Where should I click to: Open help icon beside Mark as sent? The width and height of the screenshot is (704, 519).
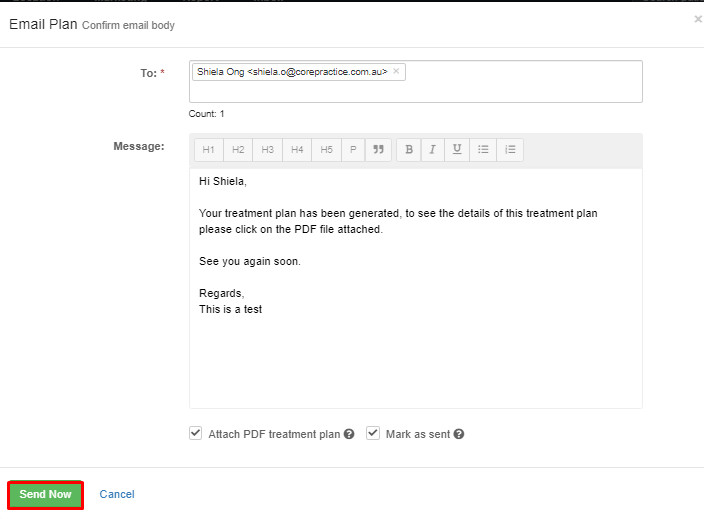pyautogui.click(x=458, y=434)
